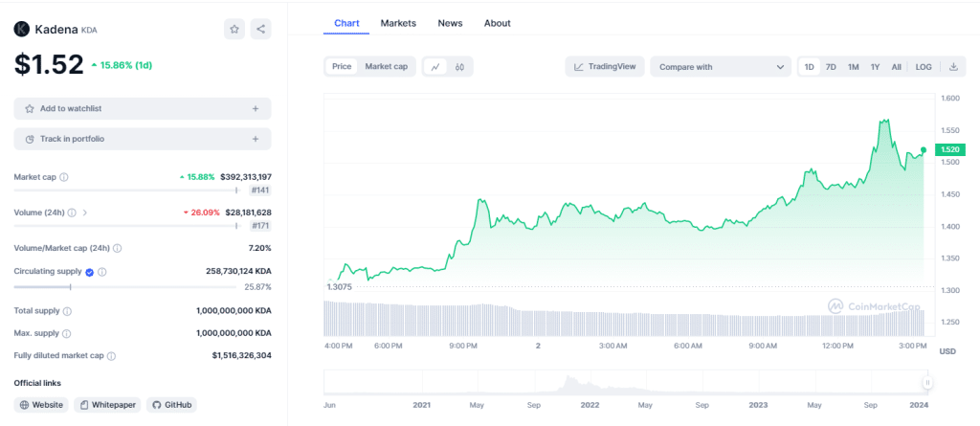Click Circulating supply info icon

[x=102, y=272]
